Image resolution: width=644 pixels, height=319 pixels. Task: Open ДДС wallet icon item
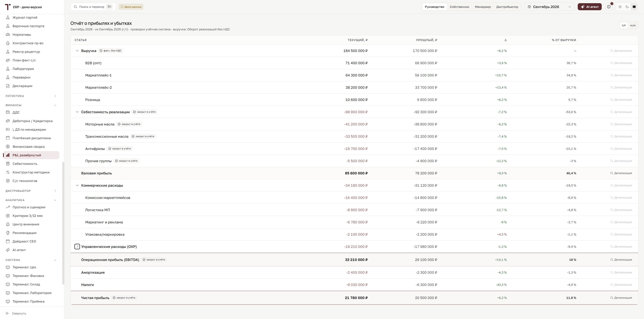(8, 112)
